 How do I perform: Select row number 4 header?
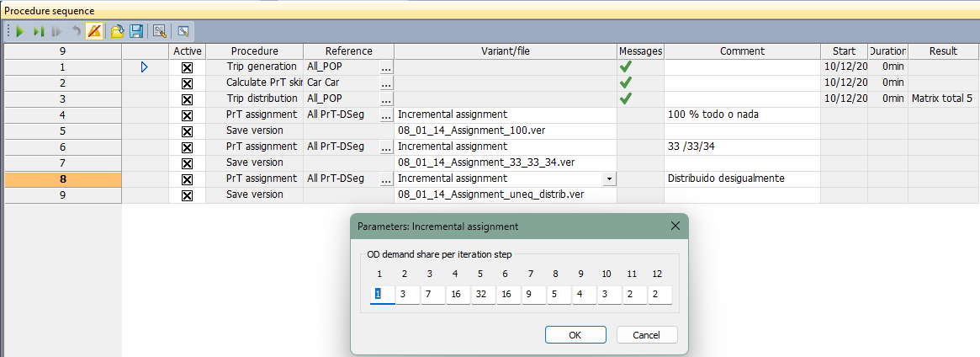point(62,115)
